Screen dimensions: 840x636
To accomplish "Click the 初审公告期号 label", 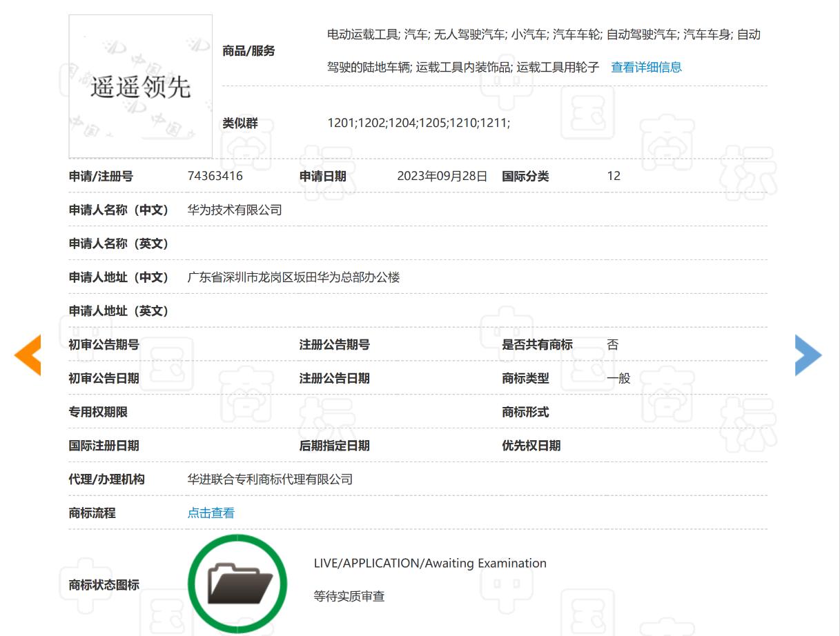I will (104, 344).
